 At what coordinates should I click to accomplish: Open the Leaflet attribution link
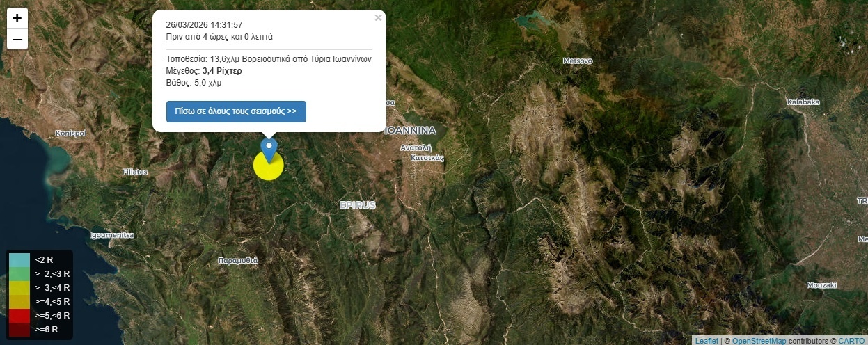707,341
